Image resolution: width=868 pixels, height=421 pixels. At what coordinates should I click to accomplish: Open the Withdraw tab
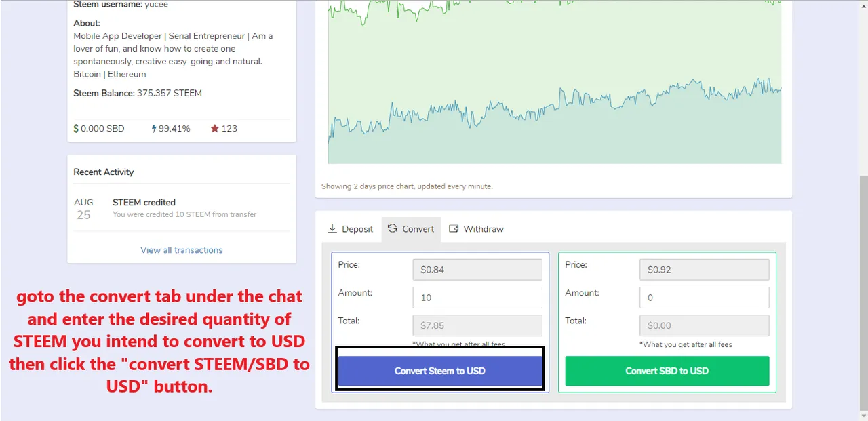[477, 229]
